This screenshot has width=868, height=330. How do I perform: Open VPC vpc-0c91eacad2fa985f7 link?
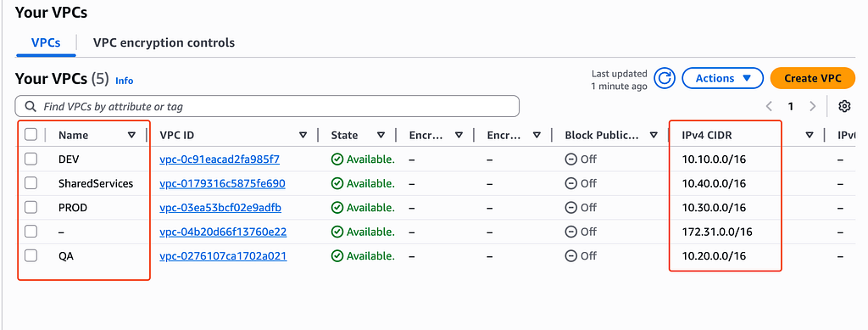tap(220, 159)
